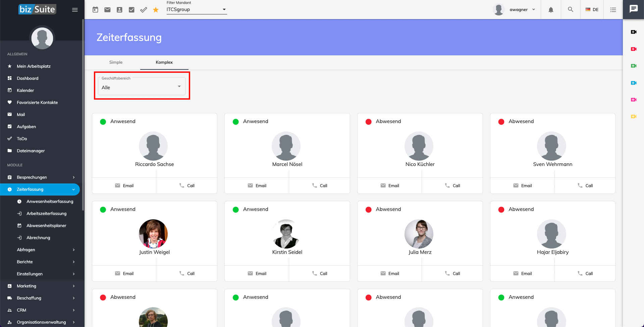Open the chat panel icon
This screenshot has width=644, height=327.
[634, 9]
